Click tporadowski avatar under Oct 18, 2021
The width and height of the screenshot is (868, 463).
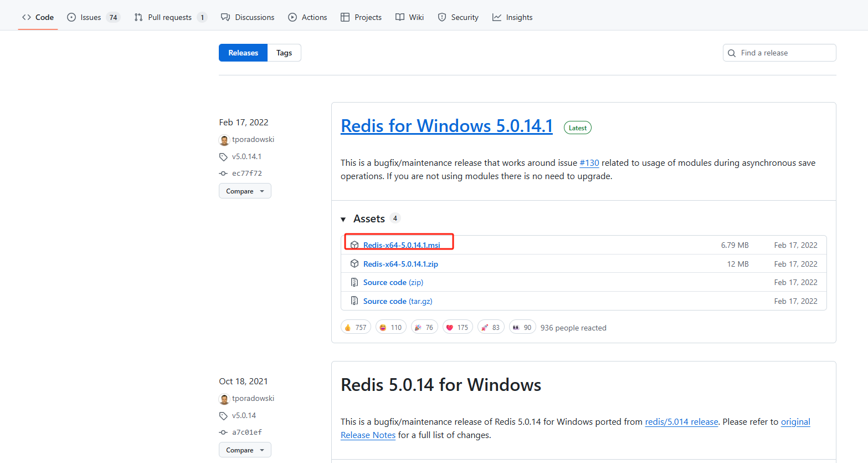tap(224, 399)
